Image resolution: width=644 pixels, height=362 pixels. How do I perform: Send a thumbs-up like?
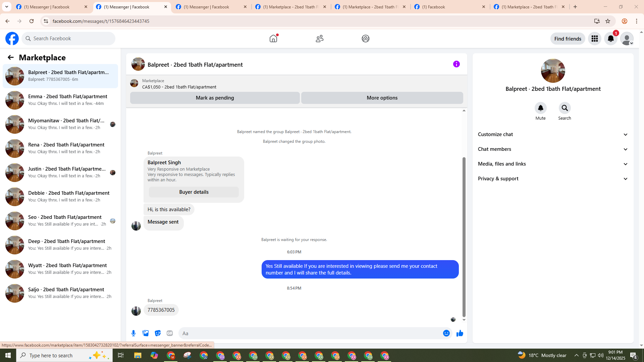tap(460, 333)
